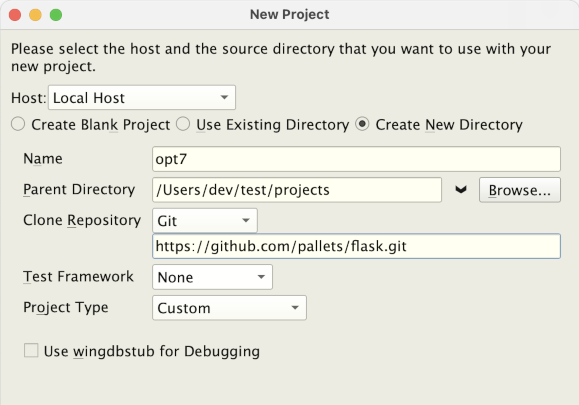Expand the Test Framework None dropdown
This screenshot has width=579, height=405.
pyautogui.click(x=212, y=277)
